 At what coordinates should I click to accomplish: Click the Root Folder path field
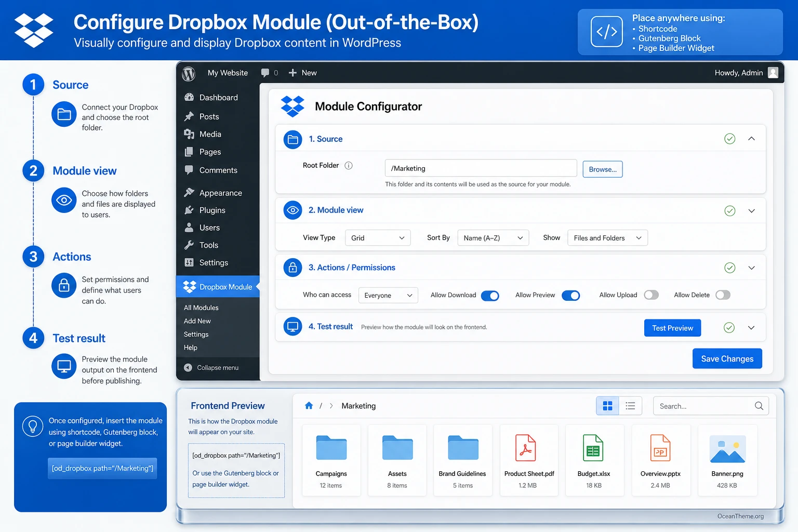point(481,168)
